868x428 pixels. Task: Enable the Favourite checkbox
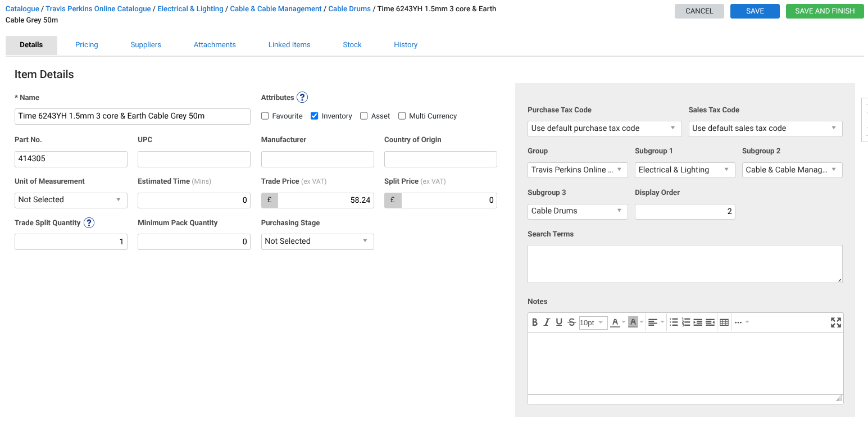(x=265, y=116)
